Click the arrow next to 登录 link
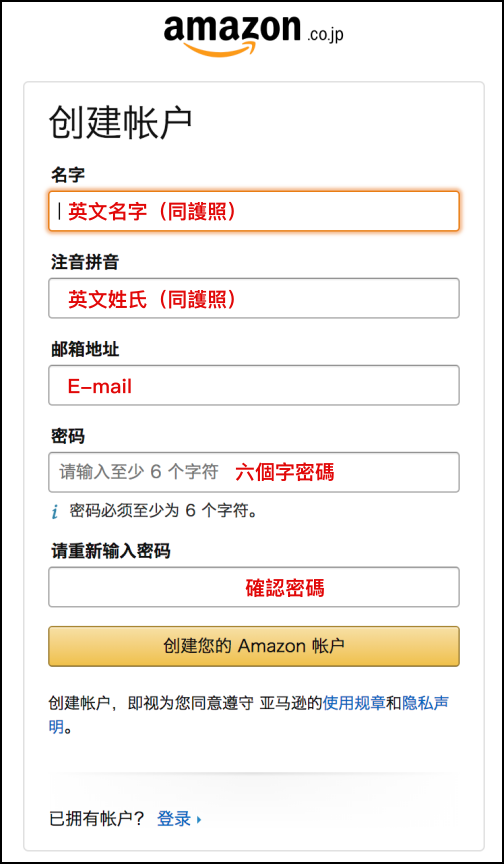504x864 pixels. (x=199, y=820)
